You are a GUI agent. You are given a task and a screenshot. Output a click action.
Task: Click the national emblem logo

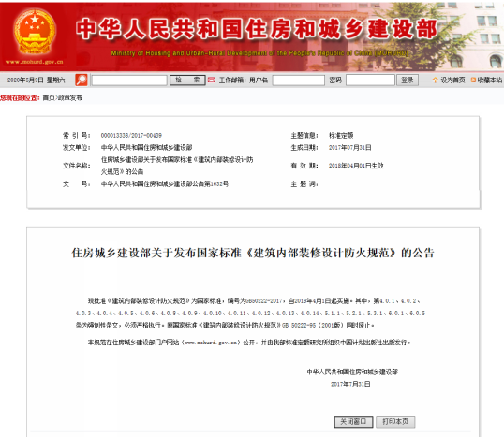coord(35,31)
